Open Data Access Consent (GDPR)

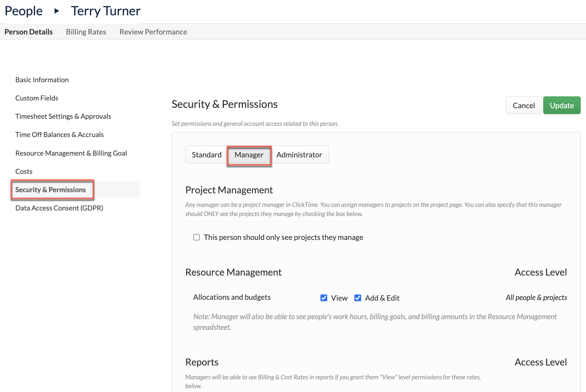click(x=59, y=208)
